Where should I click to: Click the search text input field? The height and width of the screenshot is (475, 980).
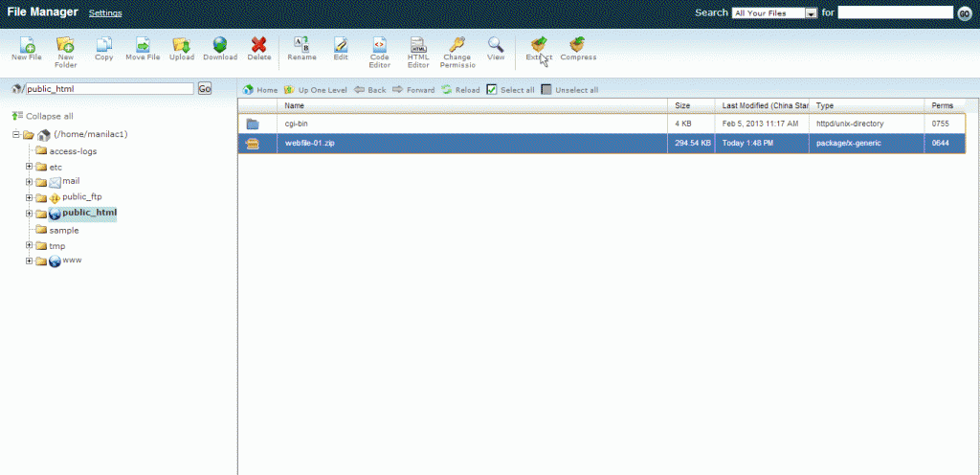[895, 12]
